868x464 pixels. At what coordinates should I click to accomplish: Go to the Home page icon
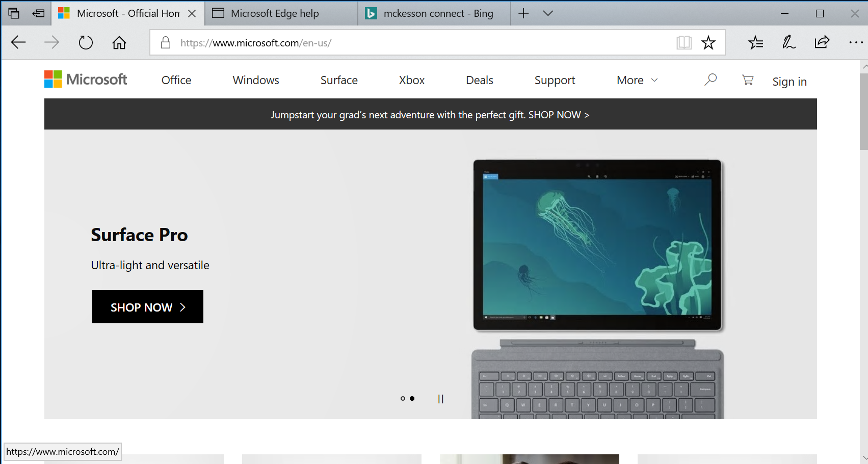click(x=119, y=42)
